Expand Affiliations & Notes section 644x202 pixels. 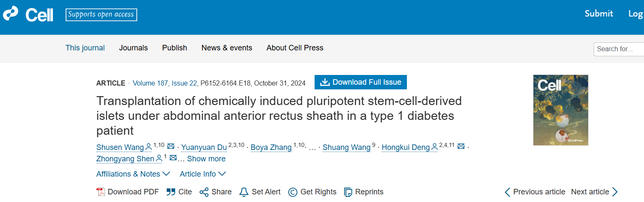coord(133,174)
